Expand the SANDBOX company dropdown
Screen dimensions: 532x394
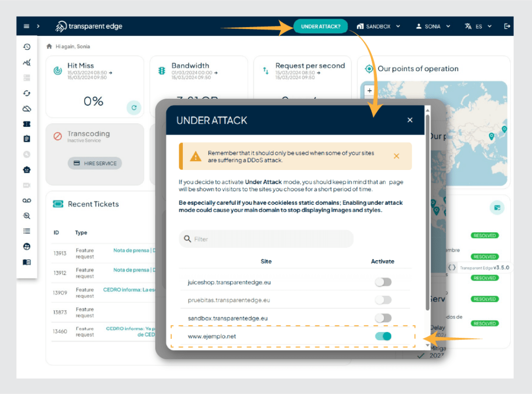click(x=379, y=27)
